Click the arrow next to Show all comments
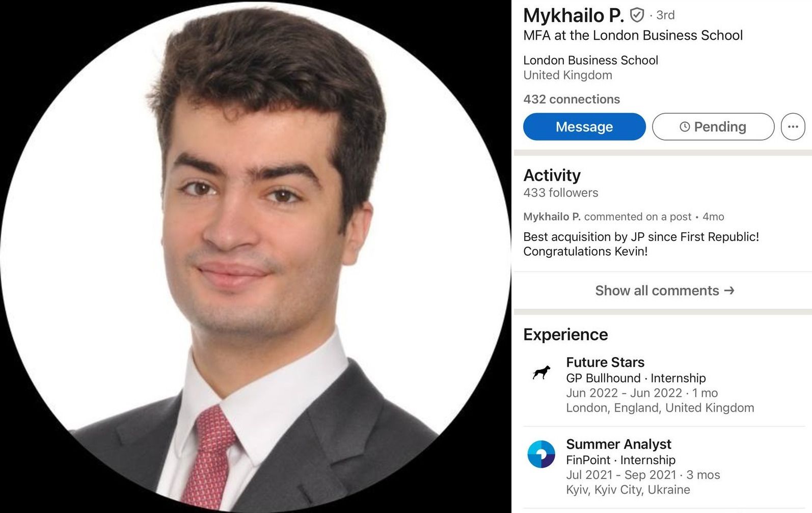The height and width of the screenshot is (513, 812). (729, 290)
